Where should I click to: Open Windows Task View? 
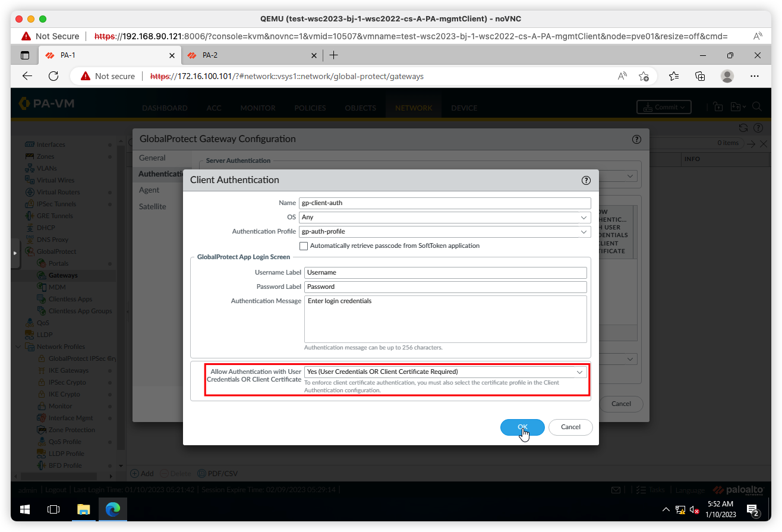[x=53, y=509]
